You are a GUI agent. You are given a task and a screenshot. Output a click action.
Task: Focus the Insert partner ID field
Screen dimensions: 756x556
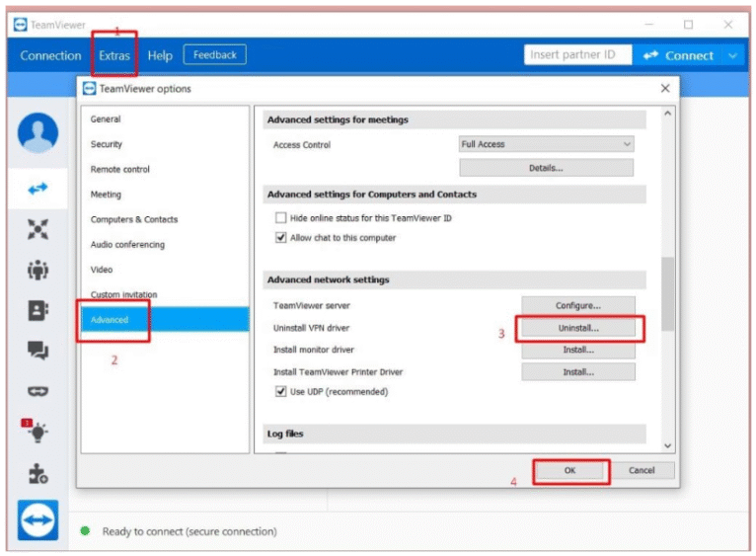pyautogui.click(x=577, y=54)
